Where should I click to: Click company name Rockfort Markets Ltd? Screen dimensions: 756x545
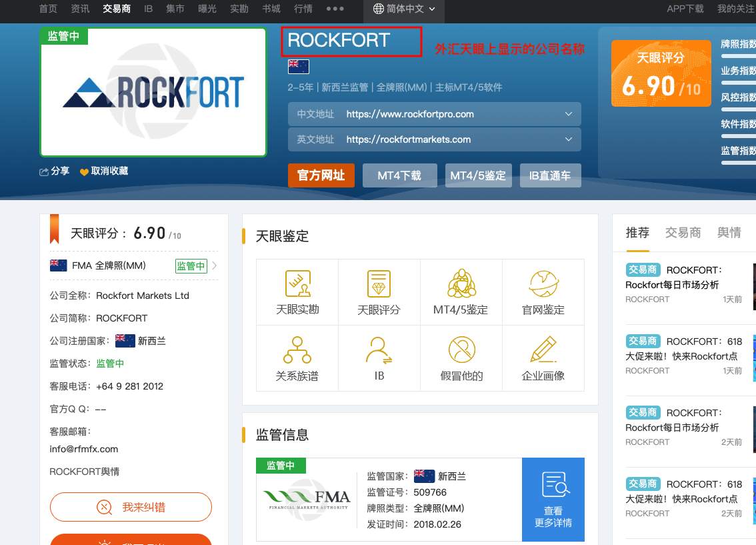click(x=143, y=296)
